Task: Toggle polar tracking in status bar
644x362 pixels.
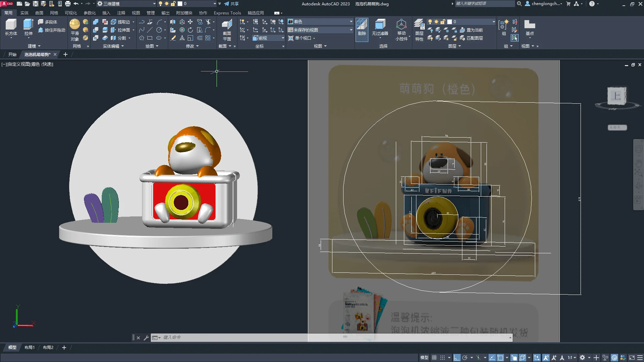Action: click(x=465, y=358)
